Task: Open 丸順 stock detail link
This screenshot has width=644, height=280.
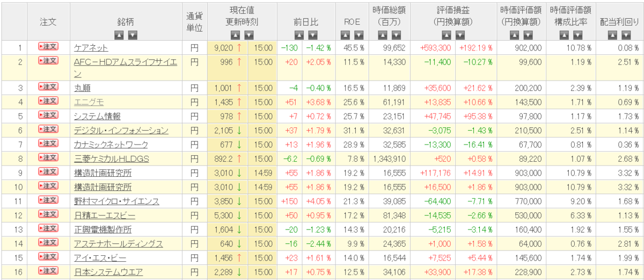Action: click(82, 88)
